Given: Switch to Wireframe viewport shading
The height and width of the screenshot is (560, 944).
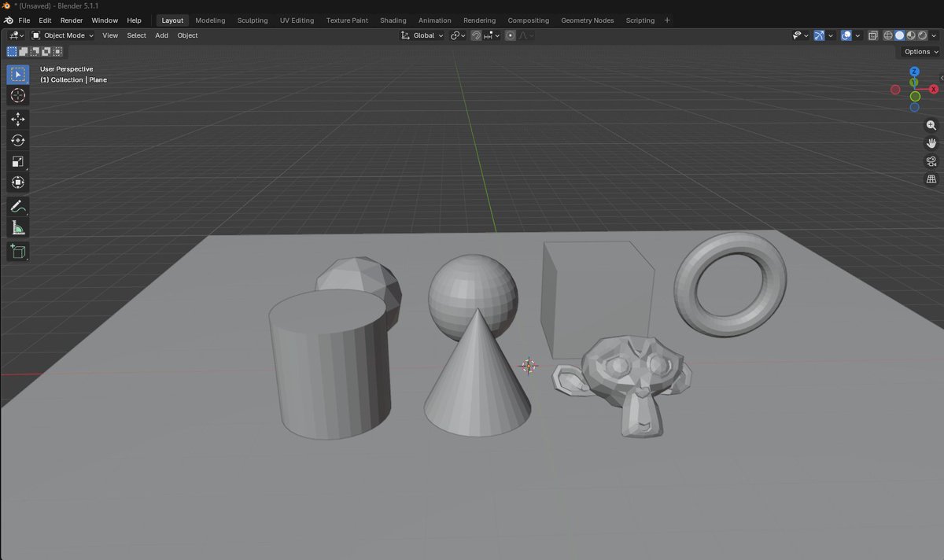Looking at the screenshot, I should pos(889,35).
